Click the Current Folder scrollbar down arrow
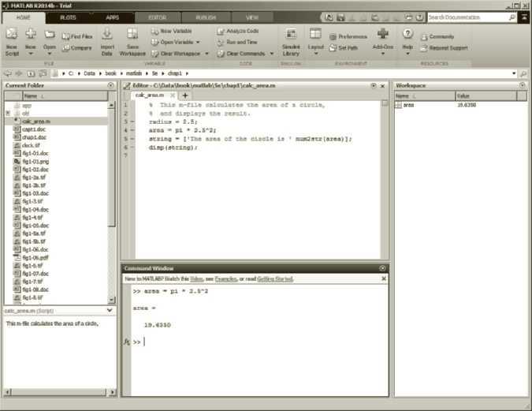 coord(111,300)
